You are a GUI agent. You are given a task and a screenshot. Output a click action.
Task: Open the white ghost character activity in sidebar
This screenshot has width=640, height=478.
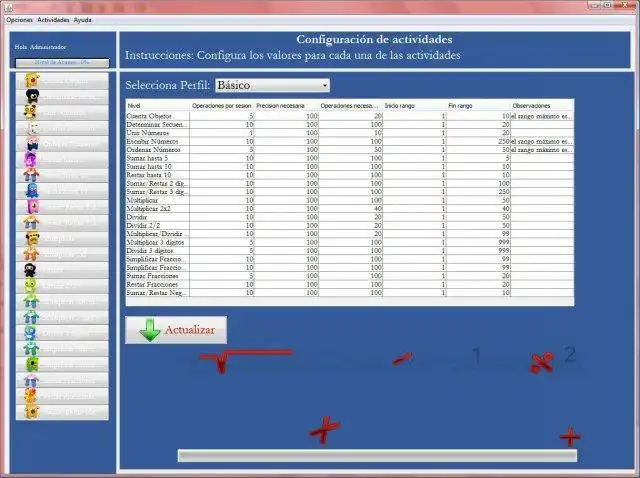62,128
